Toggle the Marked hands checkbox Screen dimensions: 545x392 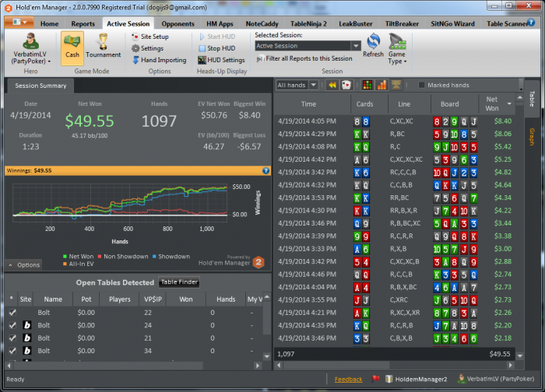tap(421, 85)
